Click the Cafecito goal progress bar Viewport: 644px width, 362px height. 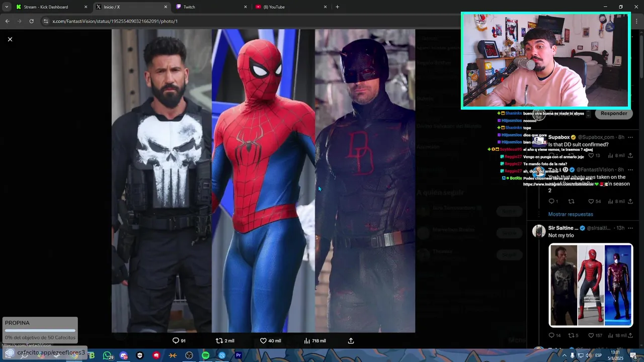40,331
